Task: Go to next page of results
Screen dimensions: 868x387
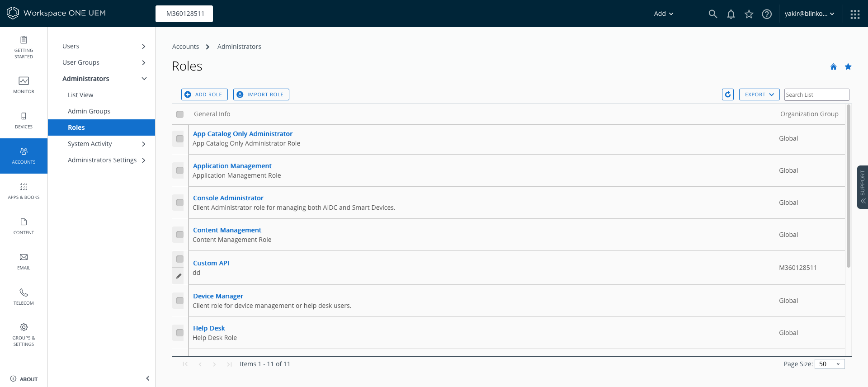Action: pos(214,364)
